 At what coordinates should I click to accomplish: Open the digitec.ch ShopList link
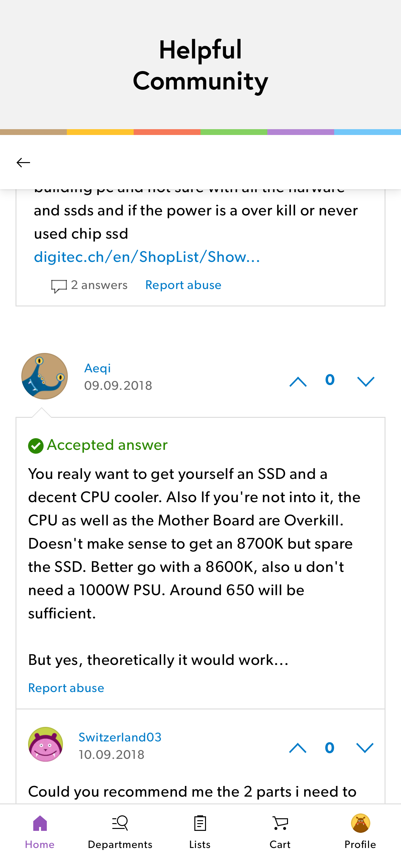147,257
